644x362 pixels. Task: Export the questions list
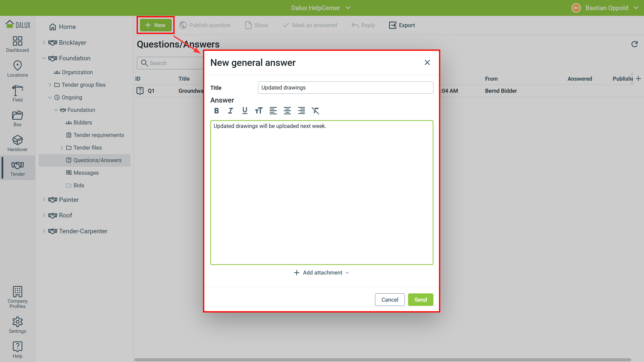pyautogui.click(x=402, y=25)
